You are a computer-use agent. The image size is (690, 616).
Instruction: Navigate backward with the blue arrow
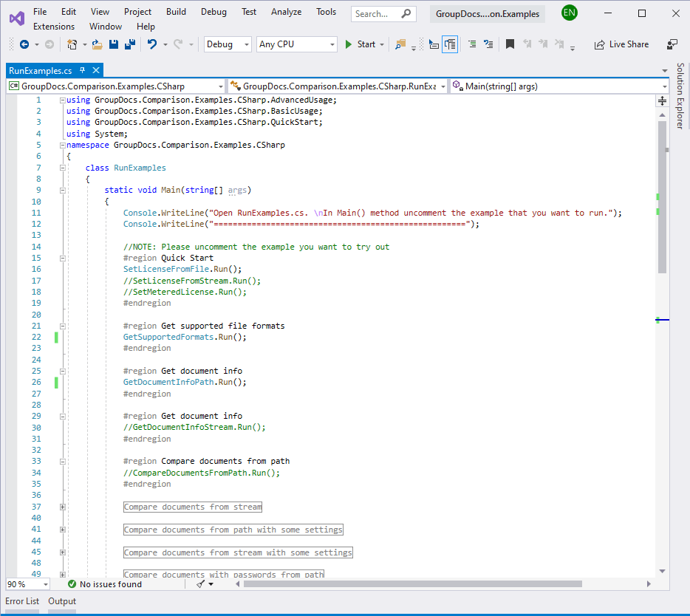(x=24, y=44)
